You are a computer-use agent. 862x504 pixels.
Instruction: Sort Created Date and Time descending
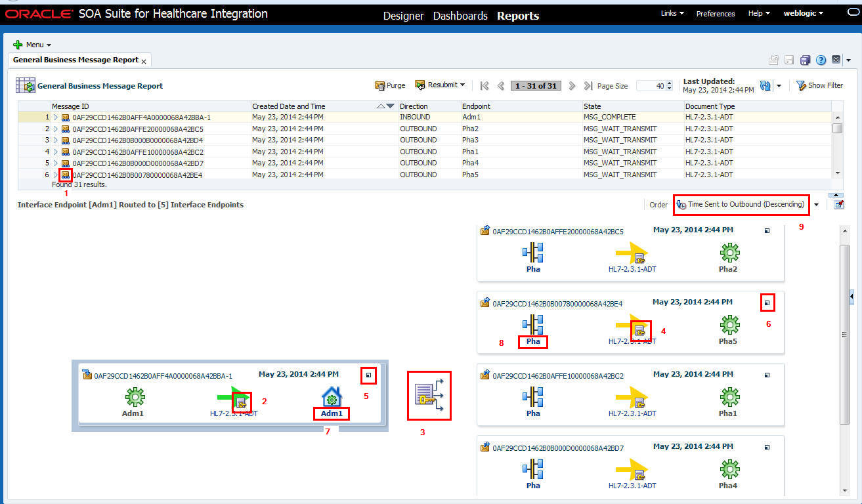[x=391, y=106]
